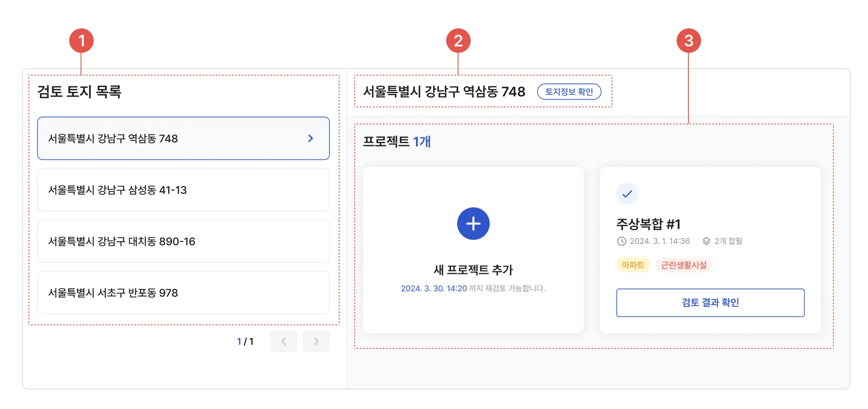
Task: Click red annotation marker number 3
Action: pos(688,41)
